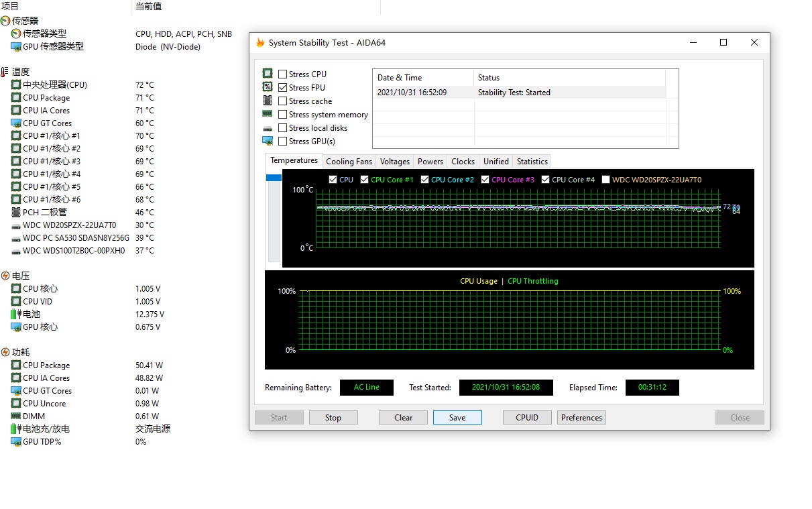Image resolution: width=812 pixels, height=509 pixels.
Task: Toggle the CPU Core #2 graph checkbox
Action: 425,180
